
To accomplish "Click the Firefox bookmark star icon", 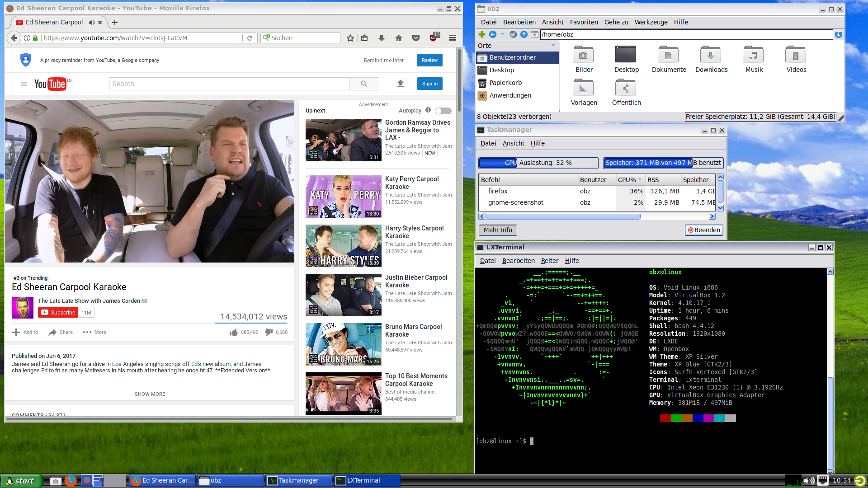I will coord(350,38).
